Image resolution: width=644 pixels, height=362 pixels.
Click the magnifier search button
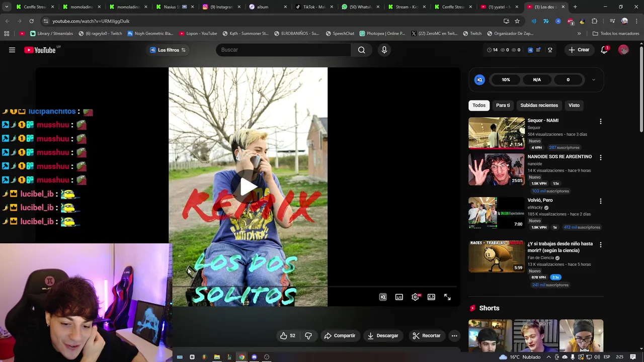pyautogui.click(x=362, y=50)
